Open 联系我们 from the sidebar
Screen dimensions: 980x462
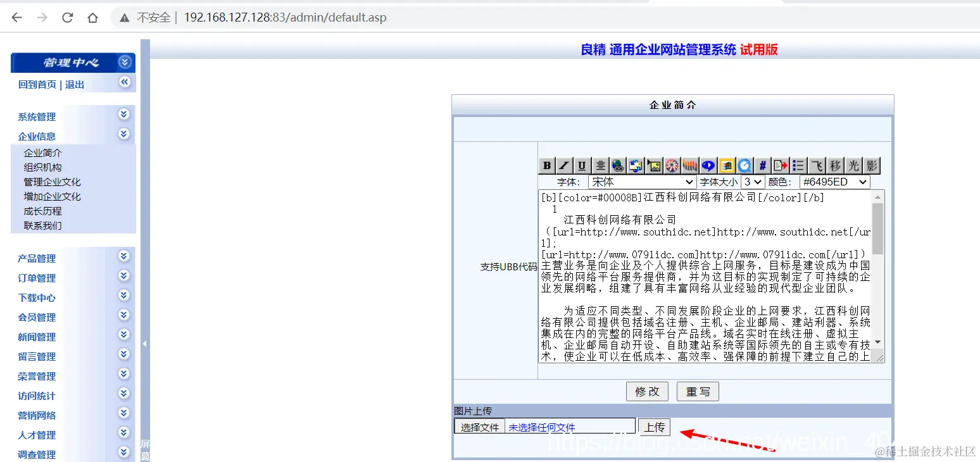pos(42,225)
